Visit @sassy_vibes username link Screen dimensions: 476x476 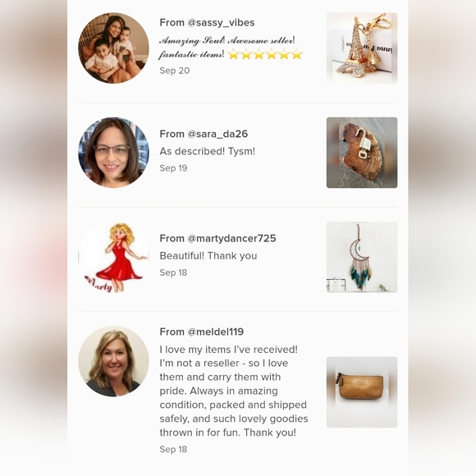click(221, 23)
